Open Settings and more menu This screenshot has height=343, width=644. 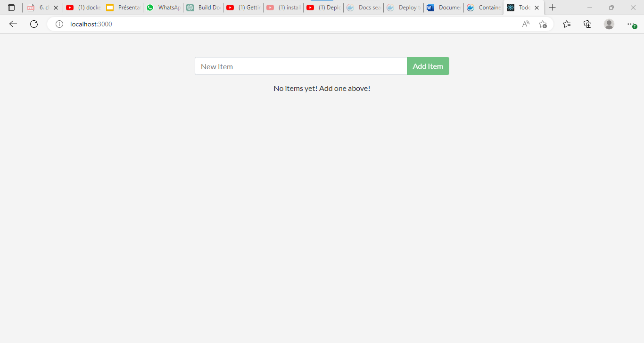tap(631, 24)
